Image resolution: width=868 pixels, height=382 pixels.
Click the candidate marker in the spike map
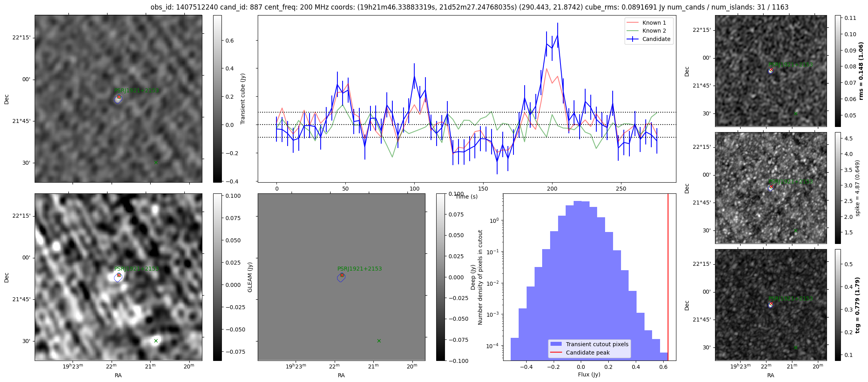[x=771, y=187]
